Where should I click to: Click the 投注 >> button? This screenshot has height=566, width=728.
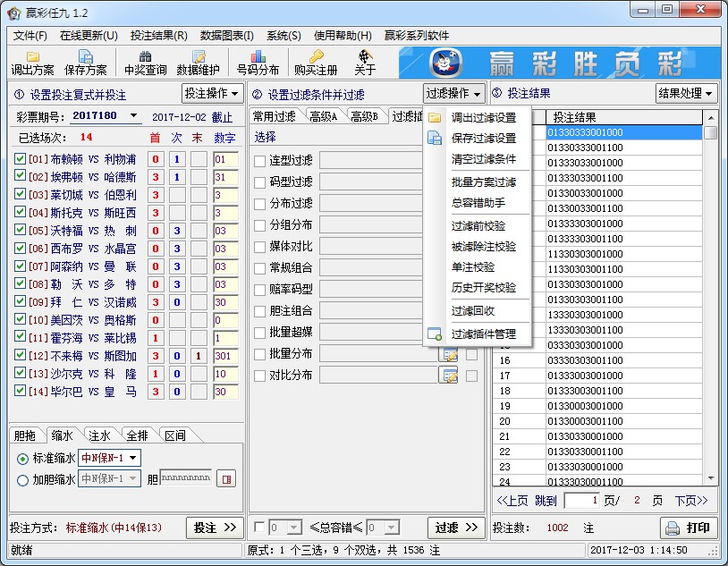[214, 528]
